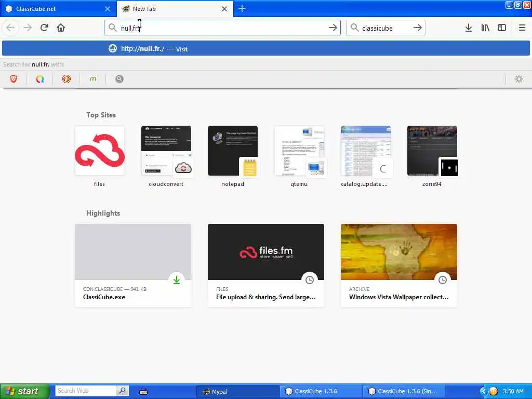Screen dimensions: 532x399
Task: Toggle the sidebar view icon
Action: pyautogui.click(x=502, y=28)
